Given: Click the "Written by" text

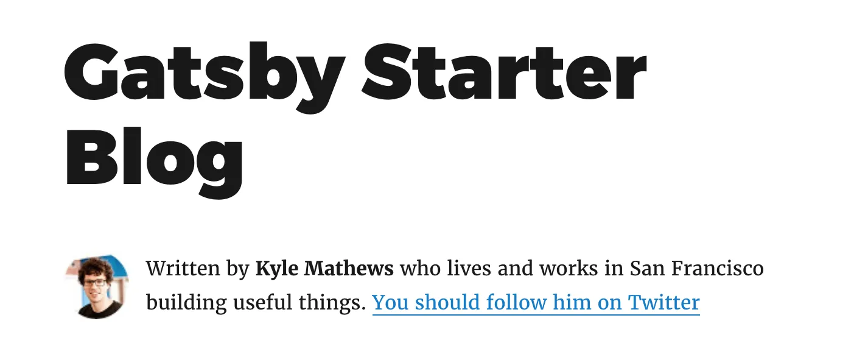Looking at the screenshot, I should (x=198, y=269).
